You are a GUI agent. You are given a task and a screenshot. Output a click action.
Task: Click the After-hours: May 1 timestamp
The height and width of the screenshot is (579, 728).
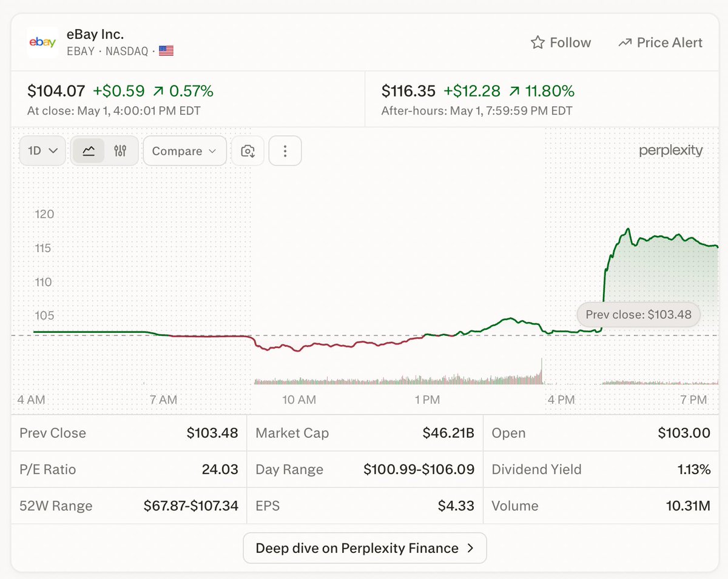click(x=477, y=111)
